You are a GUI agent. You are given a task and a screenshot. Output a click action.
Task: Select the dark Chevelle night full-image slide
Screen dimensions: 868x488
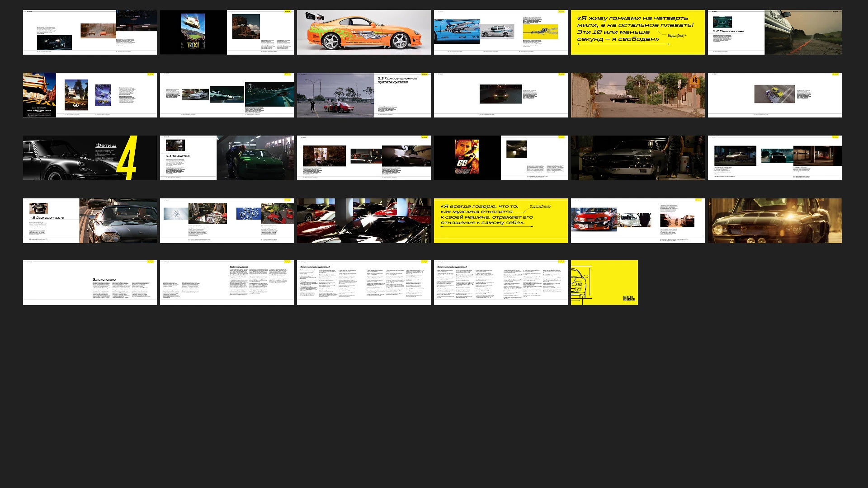pyautogui.click(x=637, y=158)
